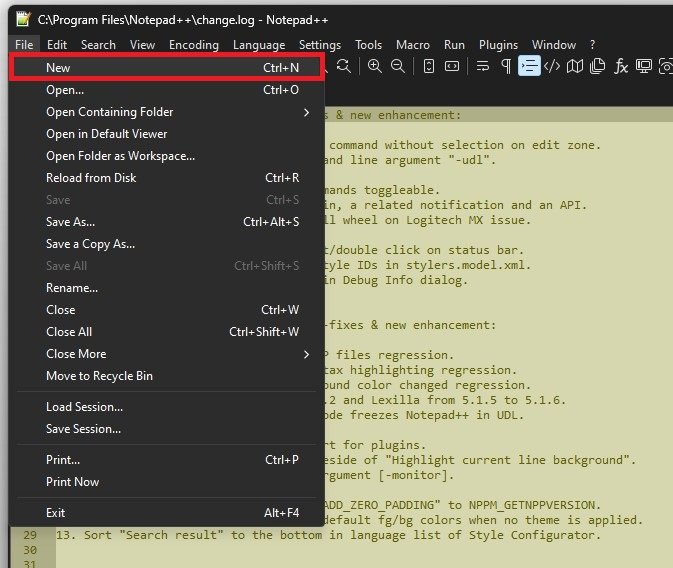Open the Function List fx icon
Image resolution: width=673 pixels, height=568 pixels.
(621, 66)
